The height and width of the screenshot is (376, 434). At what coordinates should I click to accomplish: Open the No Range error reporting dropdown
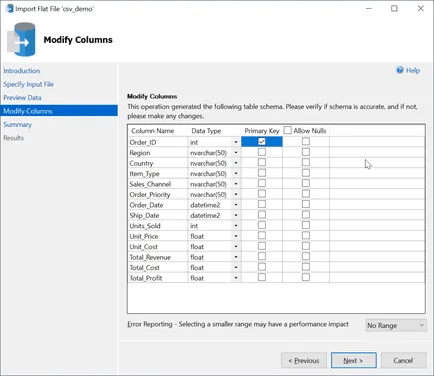coord(396,325)
